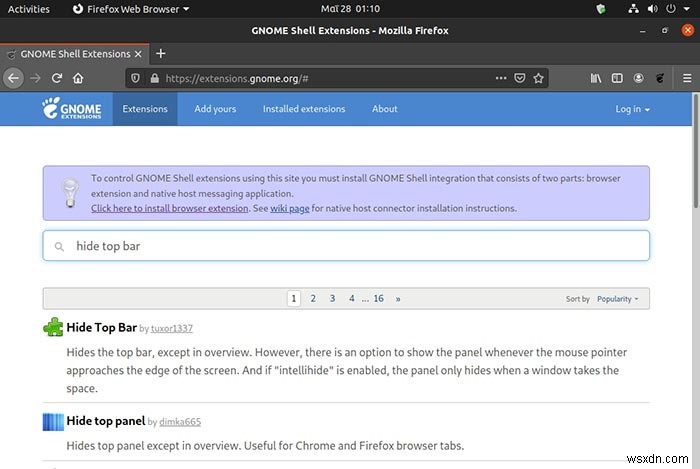Save page to Pocket
Viewport: 700px width, 469px height.
point(520,79)
